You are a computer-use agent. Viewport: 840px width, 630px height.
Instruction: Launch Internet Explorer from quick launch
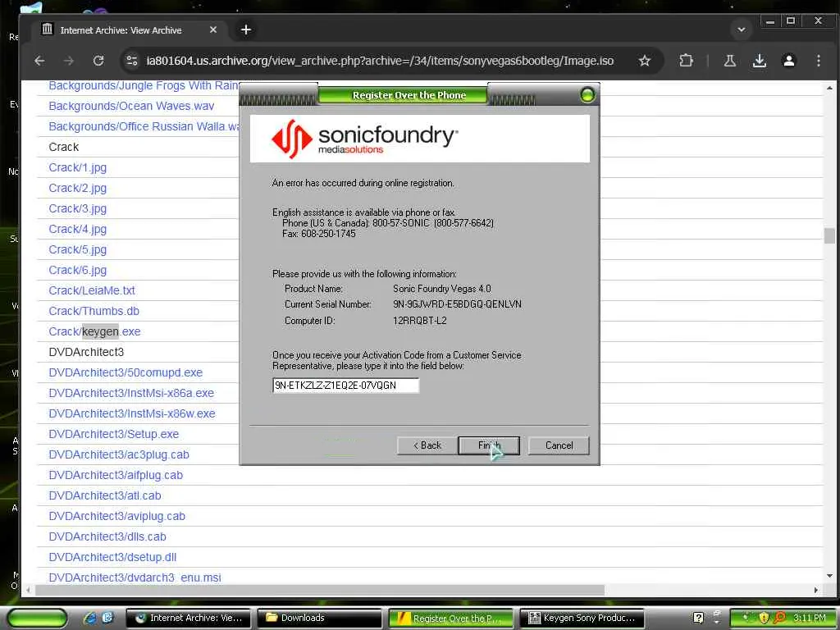(x=90, y=619)
